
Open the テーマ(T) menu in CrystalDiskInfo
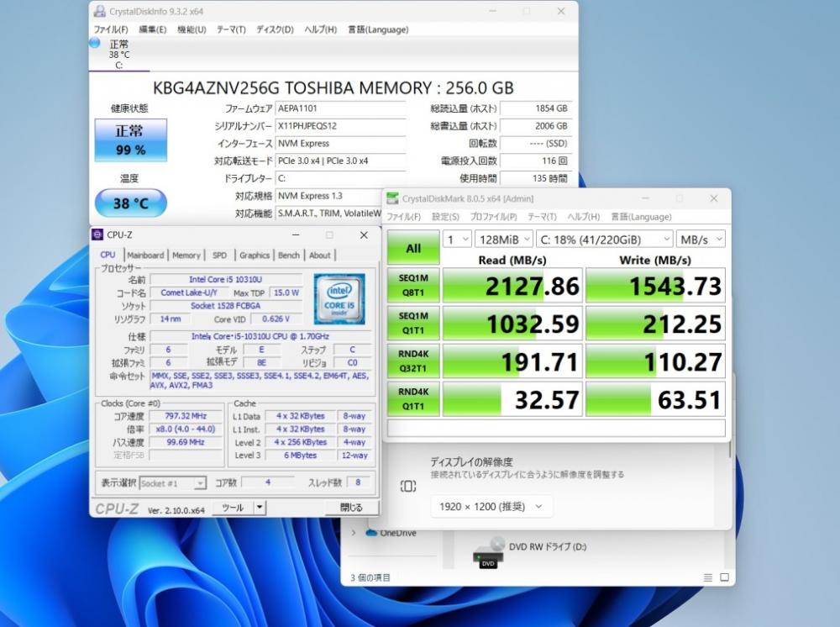(231, 29)
